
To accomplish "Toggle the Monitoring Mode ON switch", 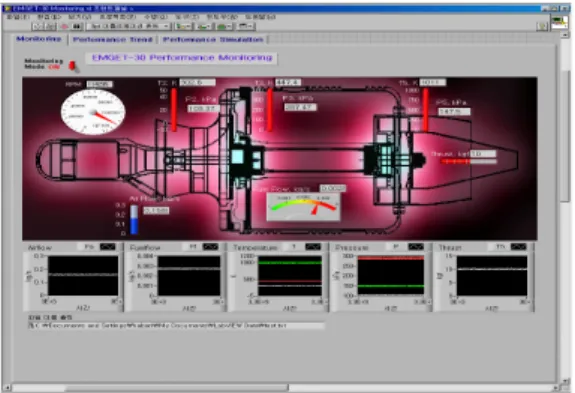I will 73,66.
